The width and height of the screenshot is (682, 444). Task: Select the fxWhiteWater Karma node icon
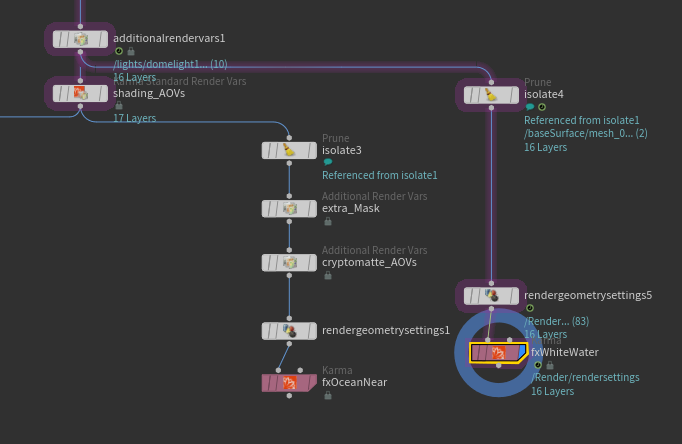tap(498, 353)
